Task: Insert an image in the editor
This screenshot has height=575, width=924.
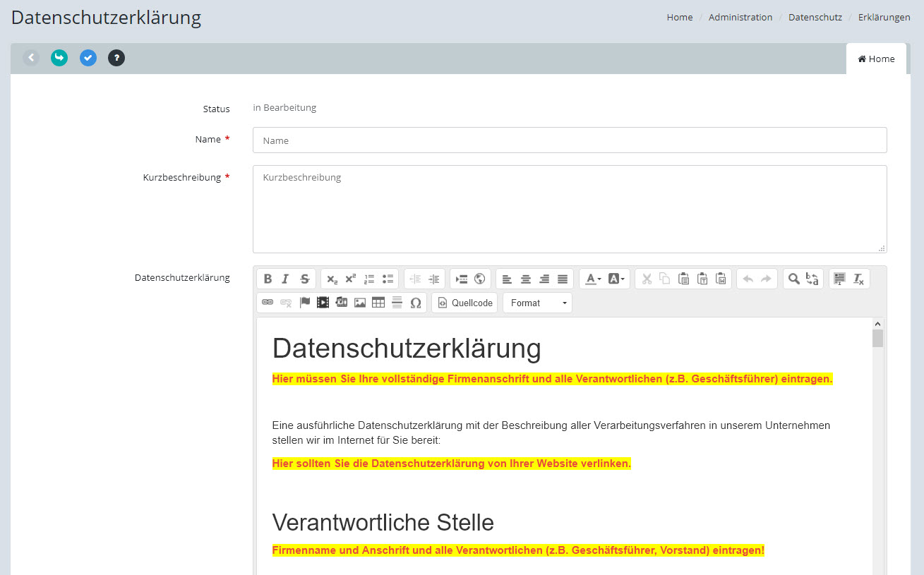Action: [360, 303]
